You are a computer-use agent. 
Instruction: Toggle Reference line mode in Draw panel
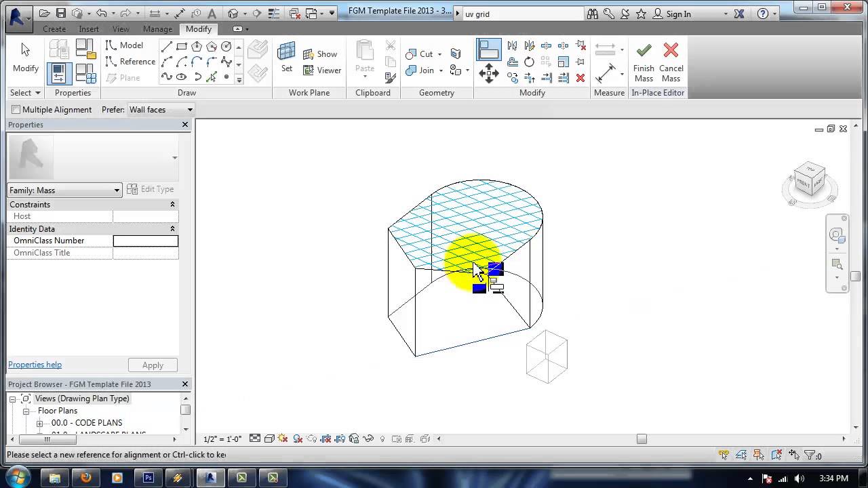click(130, 62)
